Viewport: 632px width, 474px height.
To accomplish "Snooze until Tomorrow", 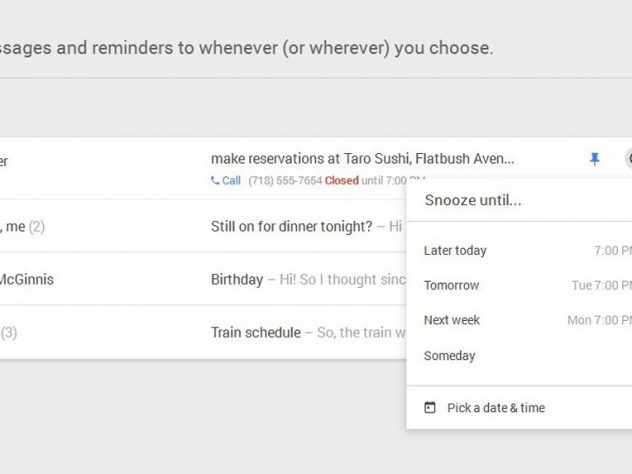I will point(451,285).
